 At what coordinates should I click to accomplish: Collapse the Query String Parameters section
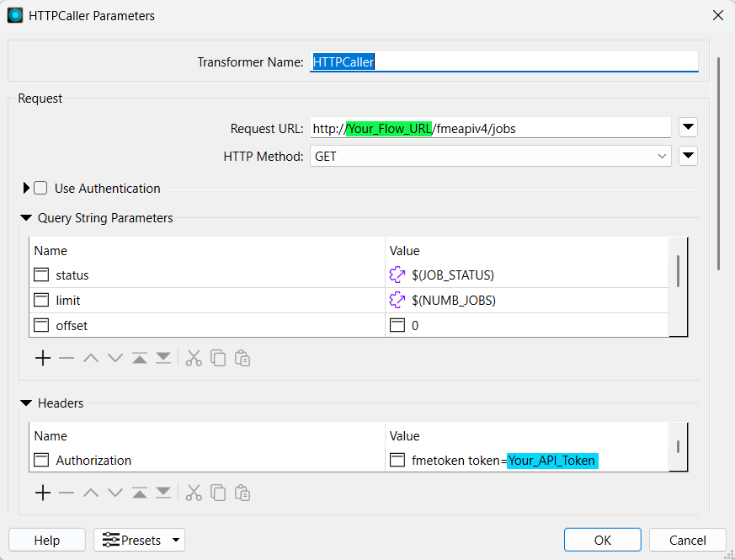point(26,217)
